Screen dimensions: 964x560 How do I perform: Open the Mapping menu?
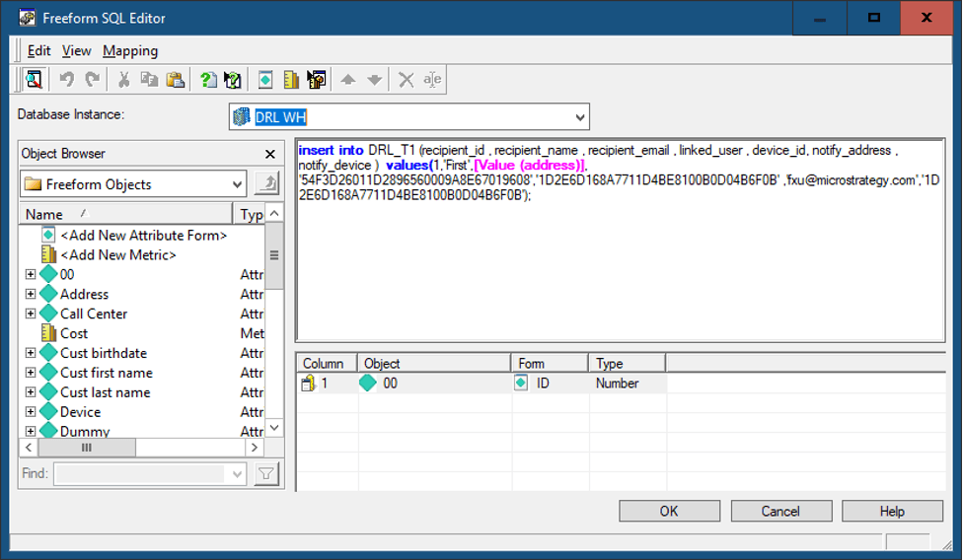pyautogui.click(x=130, y=50)
